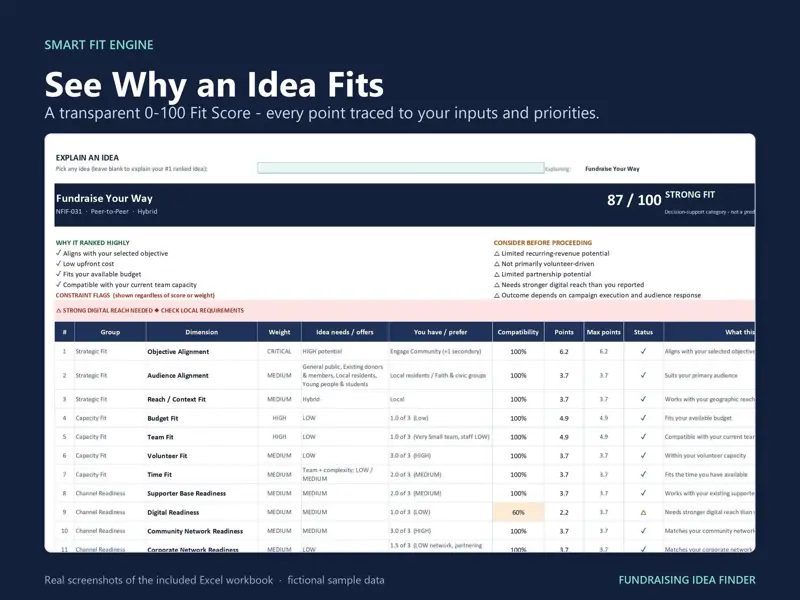Image resolution: width=800 pixels, height=600 pixels.
Task: Select the Digital Readiness dimension cell
Action: click(202, 512)
